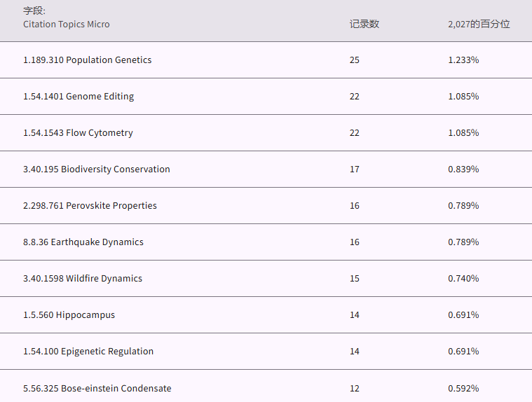
Task: Click the 8.8.36 Earthquake Dynamics topic
Action: pyautogui.click(x=83, y=242)
